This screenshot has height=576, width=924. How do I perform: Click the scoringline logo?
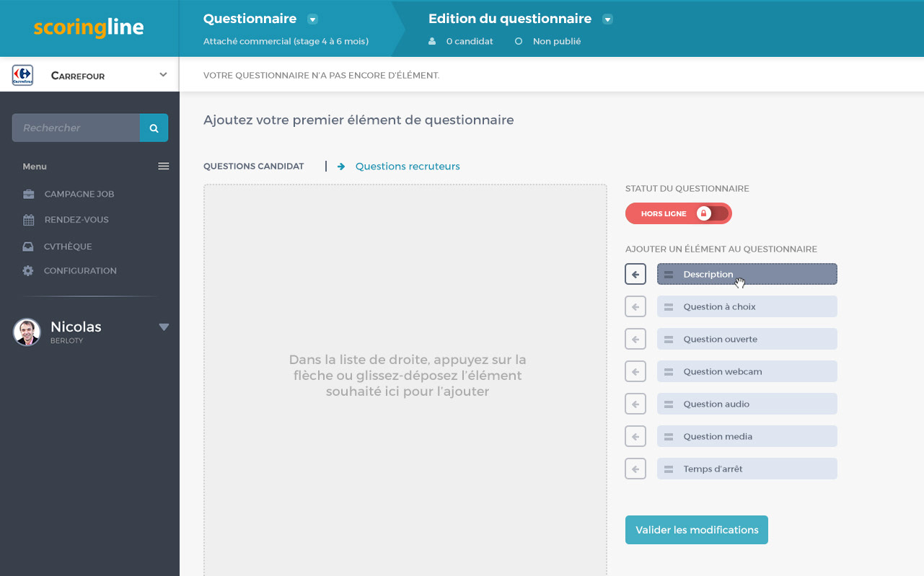[x=89, y=28]
